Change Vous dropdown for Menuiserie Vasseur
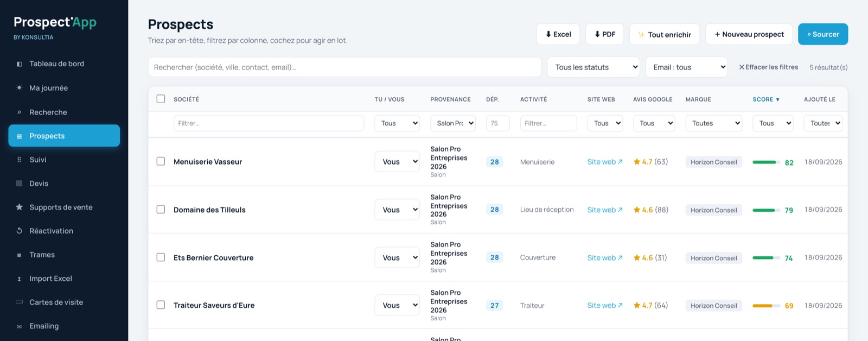The width and height of the screenshot is (868, 341). (x=397, y=162)
